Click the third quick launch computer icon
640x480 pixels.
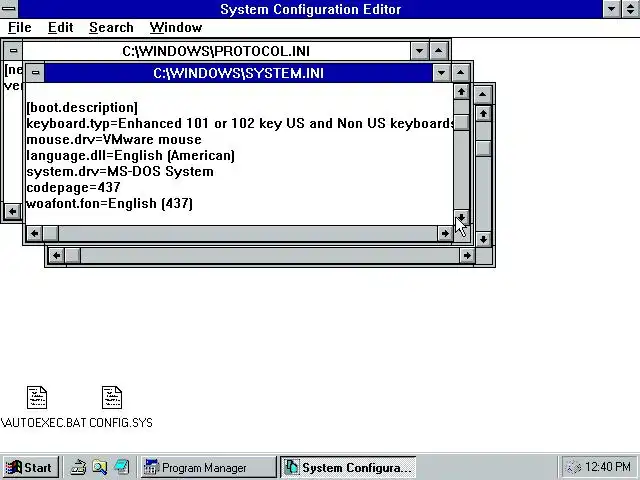(x=122, y=467)
